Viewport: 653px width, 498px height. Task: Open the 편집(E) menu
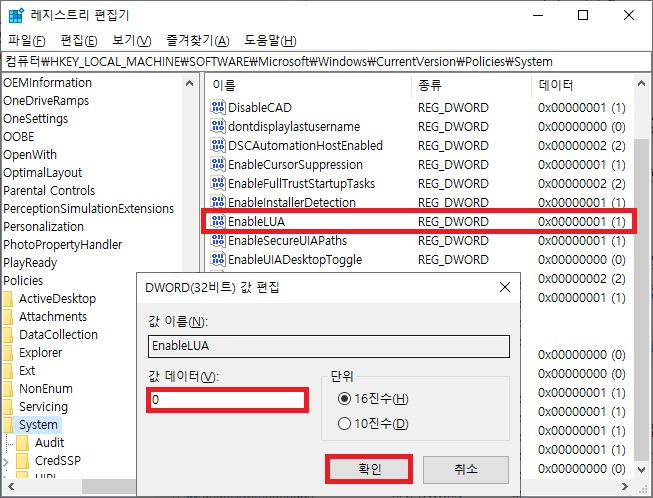click(x=79, y=40)
